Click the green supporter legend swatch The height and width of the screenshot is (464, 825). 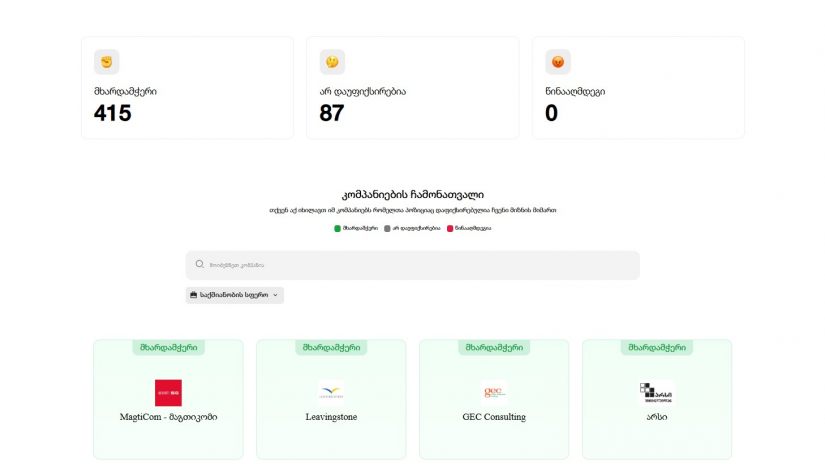(x=338, y=228)
